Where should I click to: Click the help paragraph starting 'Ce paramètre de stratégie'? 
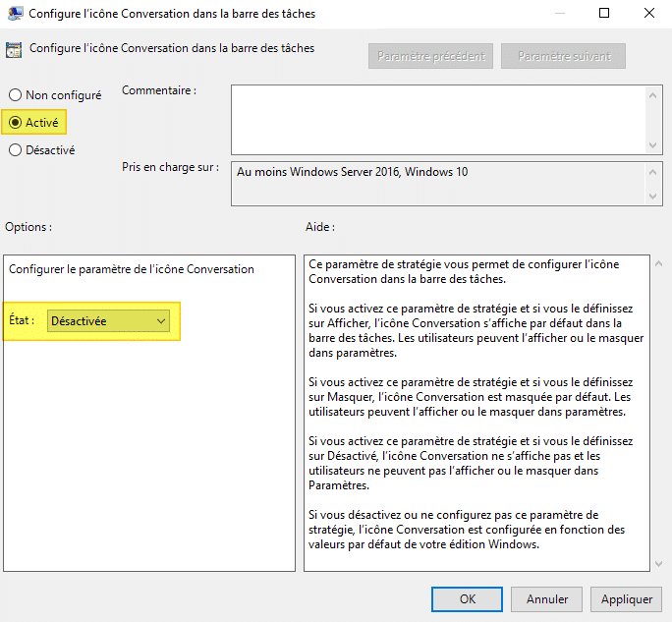click(464, 271)
